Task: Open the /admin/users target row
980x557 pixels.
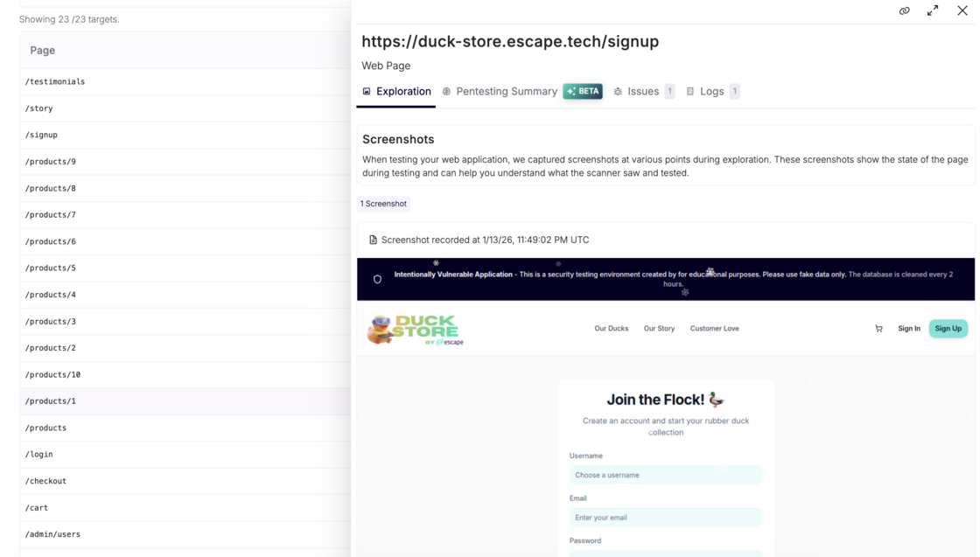Action: pyautogui.click(x=52, y=534)
